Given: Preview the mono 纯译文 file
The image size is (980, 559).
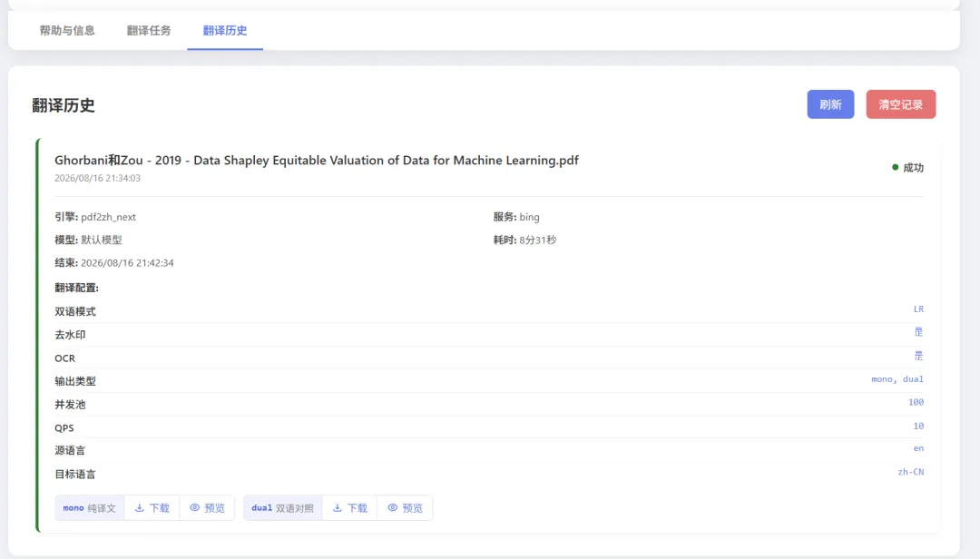Looking at the screenshot, I should (207, 507).
